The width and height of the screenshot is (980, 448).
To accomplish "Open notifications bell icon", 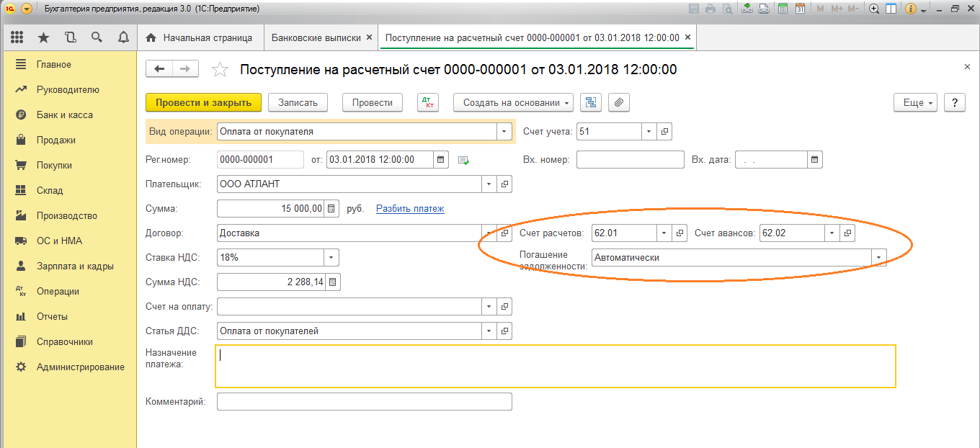I will 123,37.
